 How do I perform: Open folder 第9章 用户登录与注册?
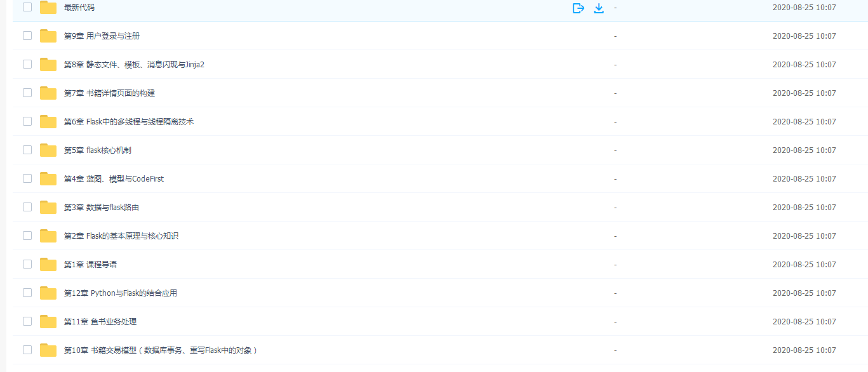(102, 36)
